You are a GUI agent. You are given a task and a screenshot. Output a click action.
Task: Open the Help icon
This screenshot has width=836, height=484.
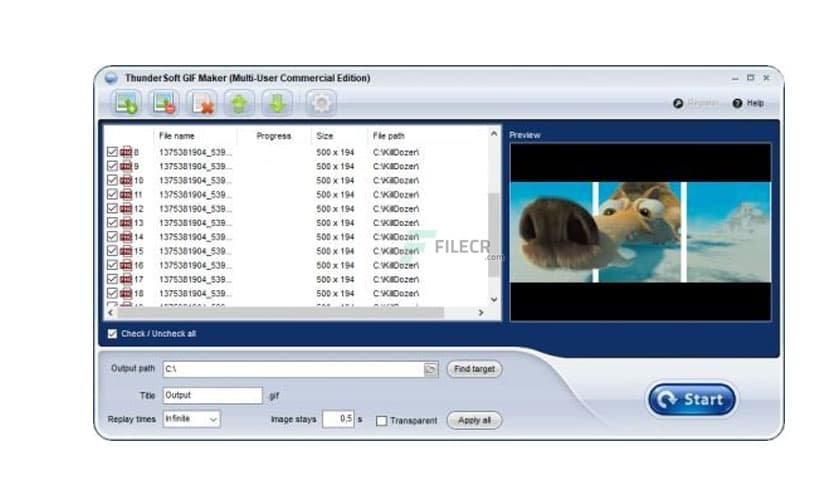[x=737, y=103]
